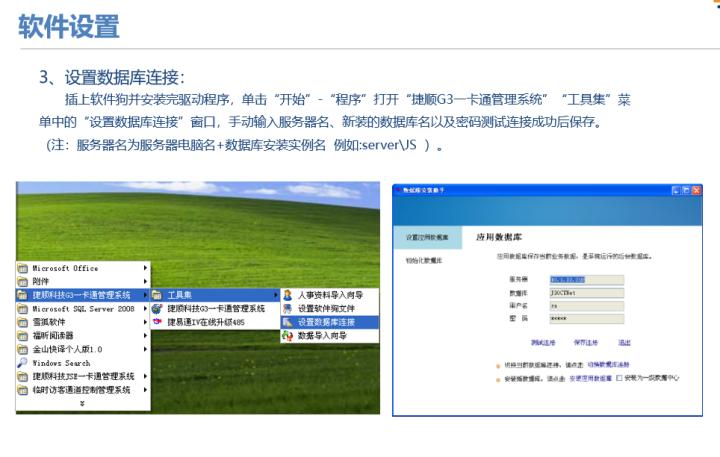Toggle the 安装为一级数据中心 checkbox
720x457 pixels.
(x=619, y=378)
